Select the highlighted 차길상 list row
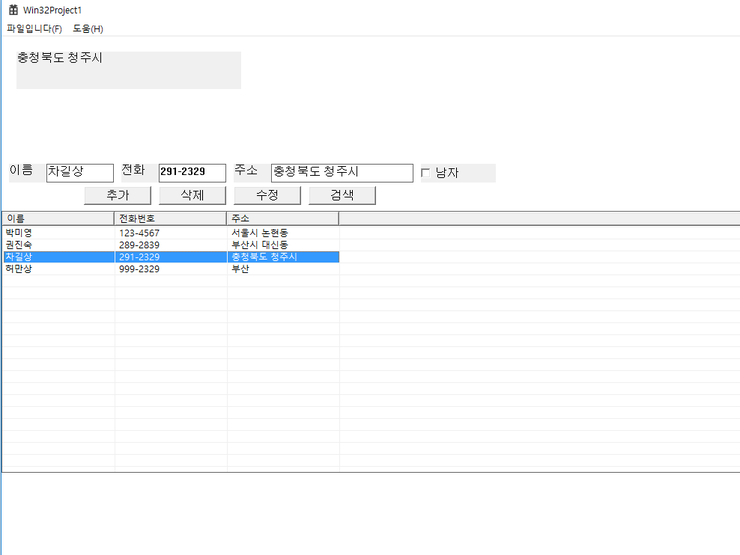 [171, 257]
